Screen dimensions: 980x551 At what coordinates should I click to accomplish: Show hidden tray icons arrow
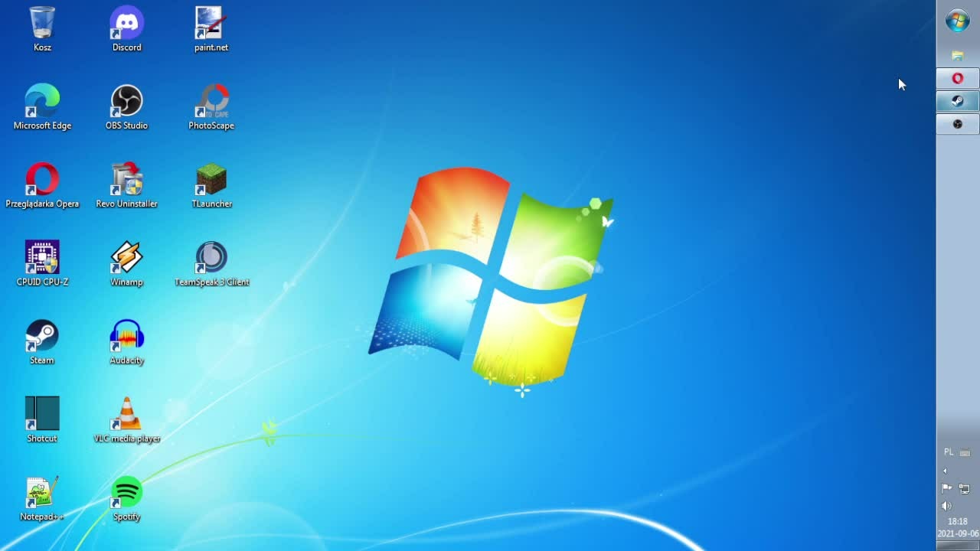click(945, 471)
